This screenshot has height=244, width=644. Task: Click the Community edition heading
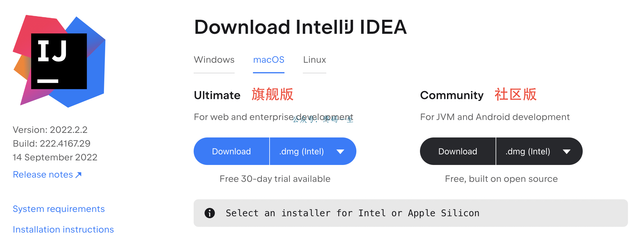[x=452, y=95]
